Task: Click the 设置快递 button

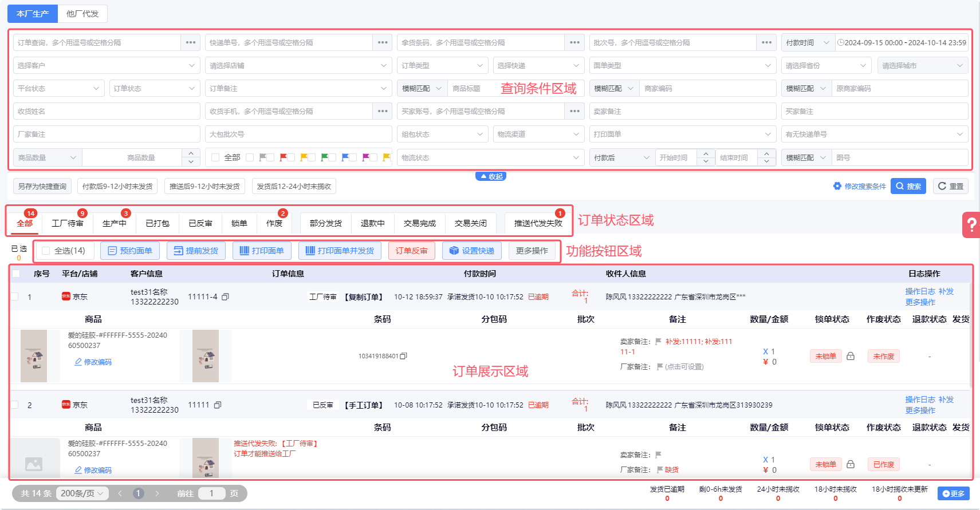Action: [x=472, y=251]
